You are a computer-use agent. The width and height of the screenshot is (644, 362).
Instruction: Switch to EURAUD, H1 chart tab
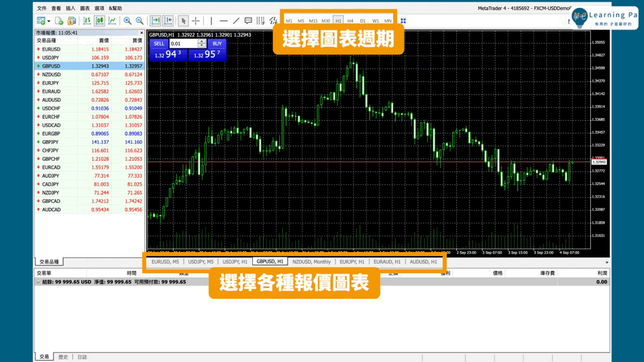[x=387, y=262]
